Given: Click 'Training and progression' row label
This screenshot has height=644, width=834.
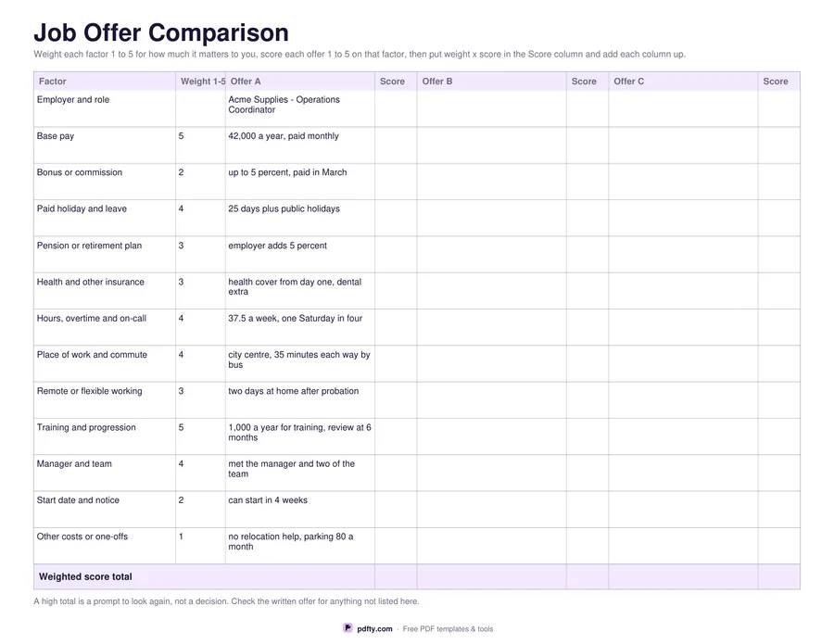Looking at the screenshot, I should coord(86,427).
